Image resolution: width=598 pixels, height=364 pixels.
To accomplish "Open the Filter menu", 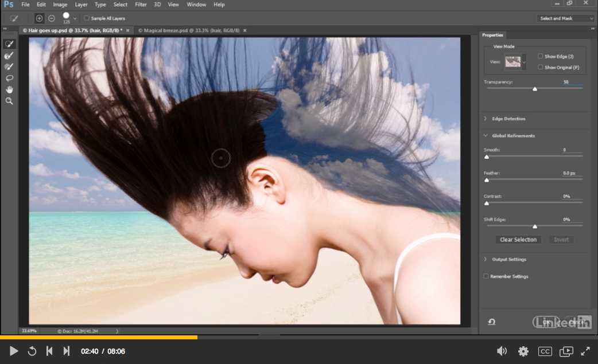I will pos(141,5).
